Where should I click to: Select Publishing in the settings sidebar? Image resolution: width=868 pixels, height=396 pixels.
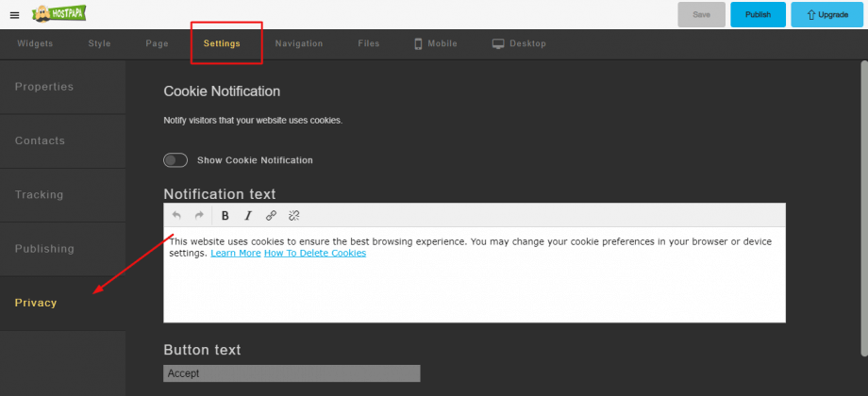pyautogui.click(x=62, y=250)
